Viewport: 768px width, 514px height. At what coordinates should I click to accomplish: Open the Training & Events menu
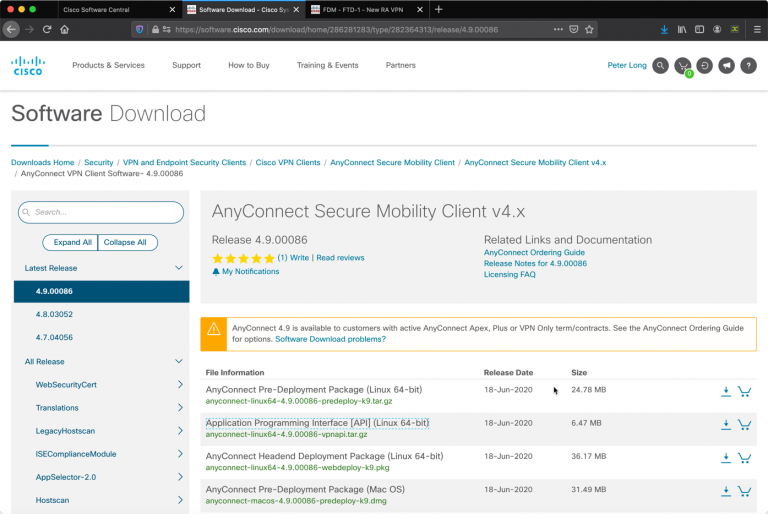tap(328, 65)
